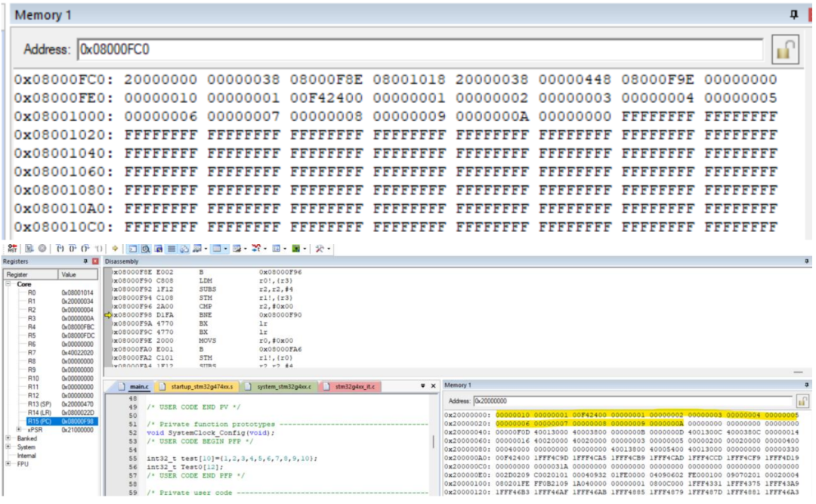Image resolution: width=816 pixels, height=504 pixels.
Task: Click the Step into toolbar icon
Action: tap(60, 249)
